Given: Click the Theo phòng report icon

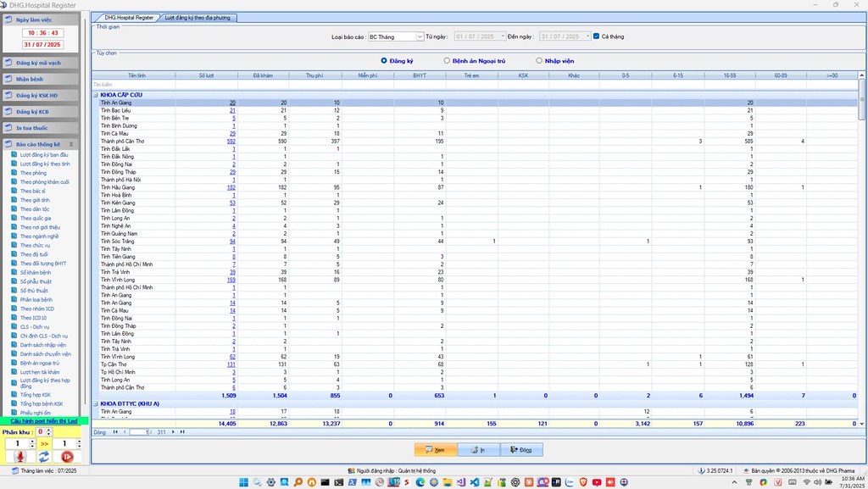Looking at the screenshot, I should click(x=14, y=173).
